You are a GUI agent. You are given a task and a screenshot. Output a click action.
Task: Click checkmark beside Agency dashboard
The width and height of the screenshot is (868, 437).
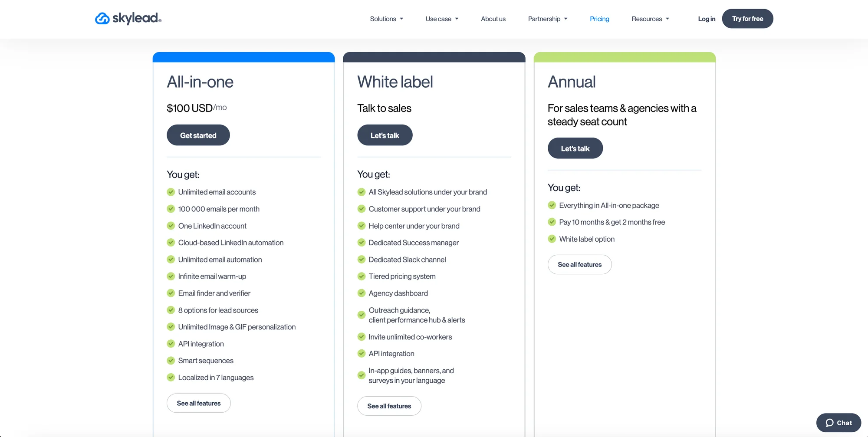pos(362,293)
